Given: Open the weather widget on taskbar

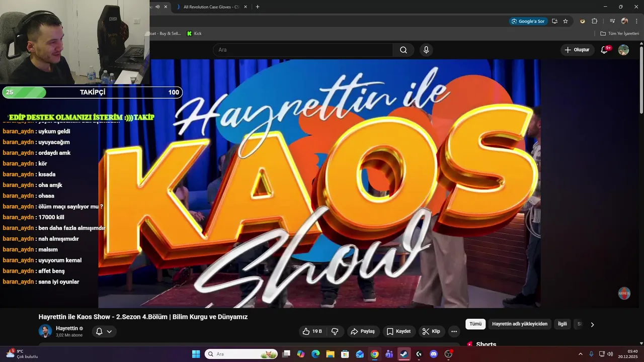Looking at the screenshot, I should click(x=22, y=354).
